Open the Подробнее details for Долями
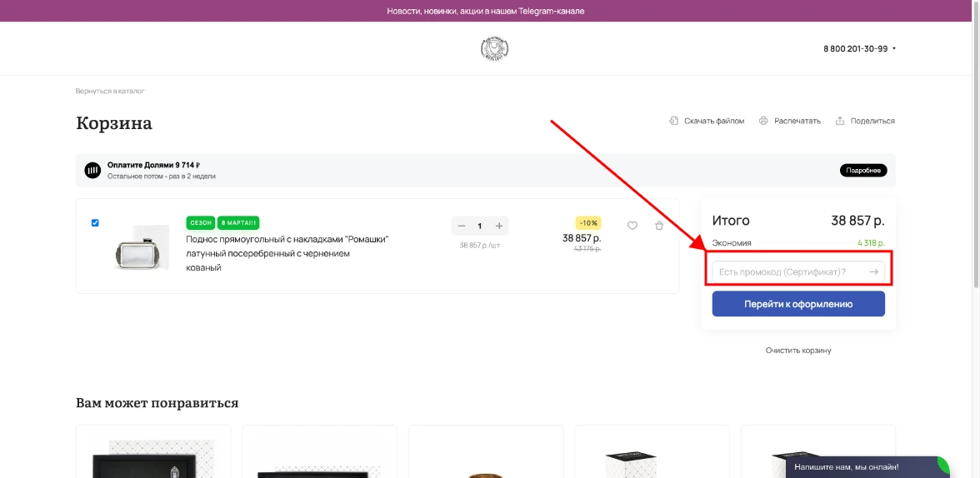The image size is (980, 478). (862, 171)
